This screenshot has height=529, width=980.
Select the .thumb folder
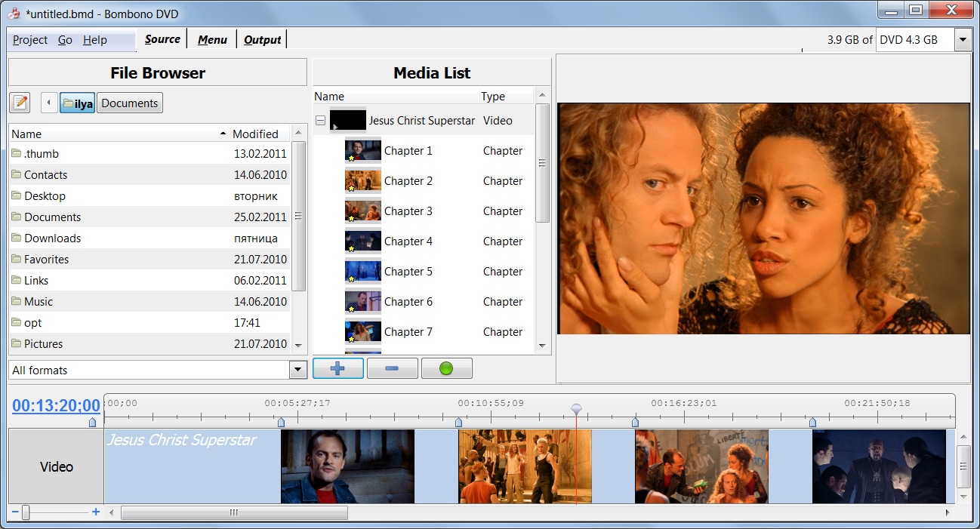click(149, 153)
